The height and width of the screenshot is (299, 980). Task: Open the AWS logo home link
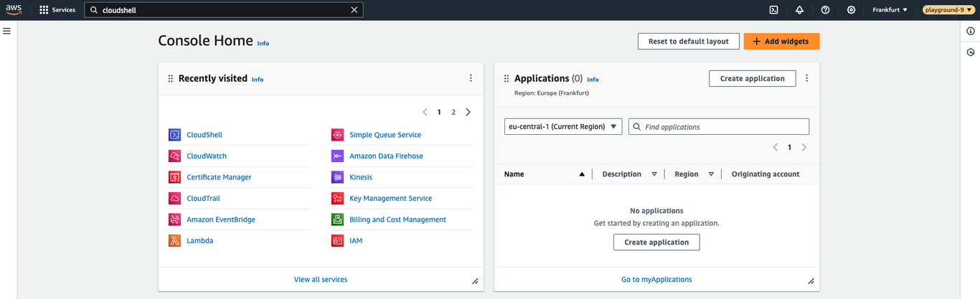(14, 10)
